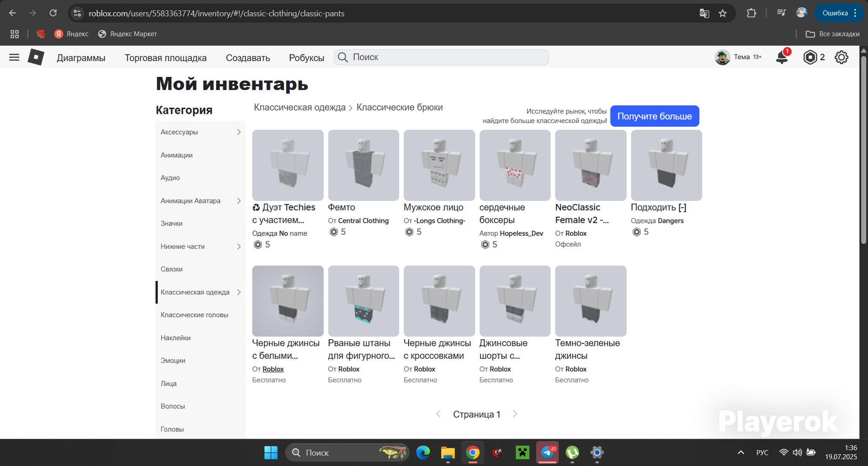Open the Темно-зеленые джинсы item title

pos(588,349)
